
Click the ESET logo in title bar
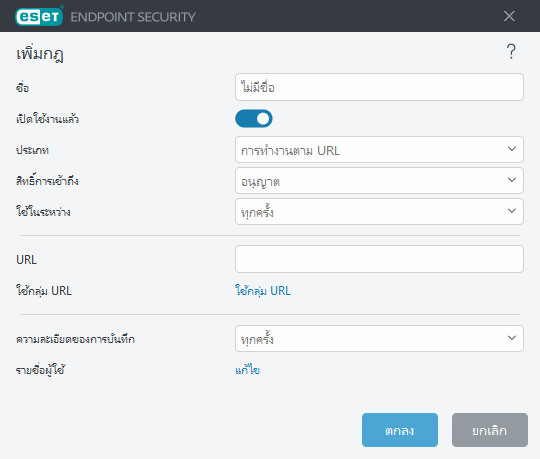coord(39,16)
